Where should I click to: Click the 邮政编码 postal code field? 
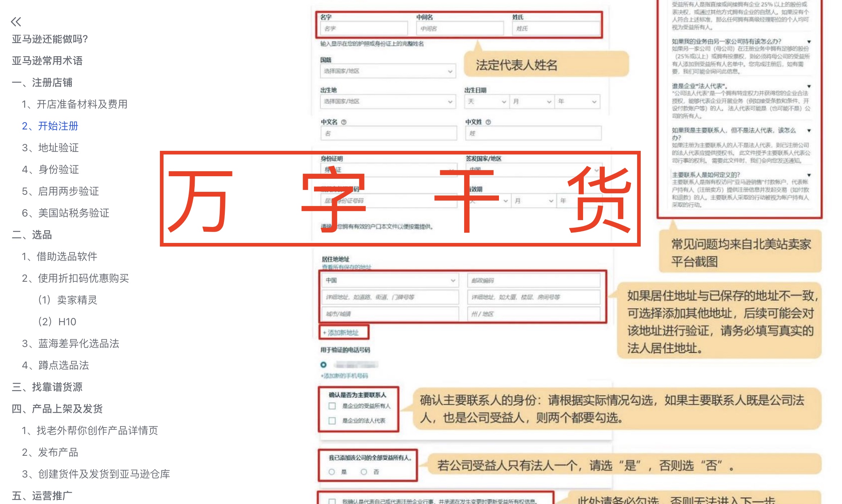pyautogui.click(x=533, y=280)
